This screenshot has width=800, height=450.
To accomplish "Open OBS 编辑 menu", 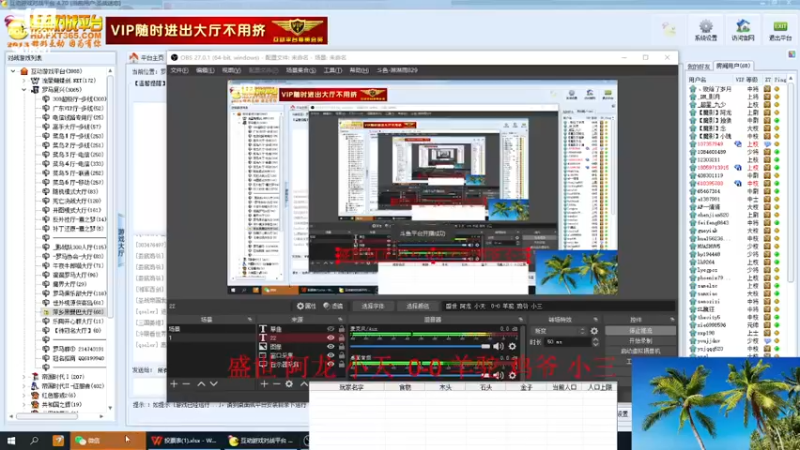I will 205,70.
